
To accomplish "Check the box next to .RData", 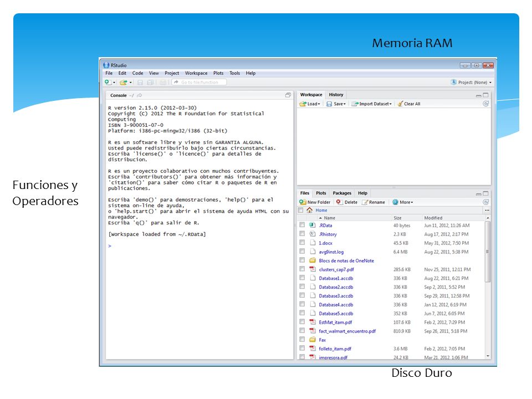I will pyautogui.click(x=302, y=224).
